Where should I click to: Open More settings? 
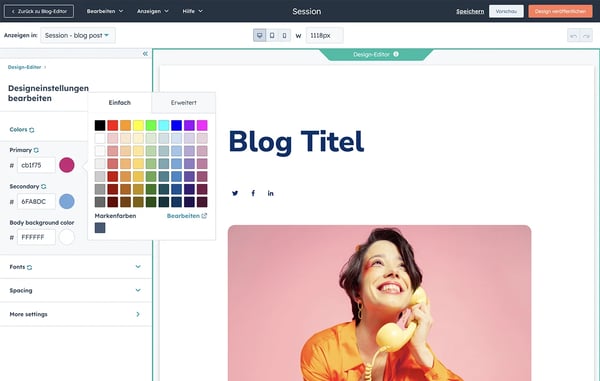click(x=75, y=314)
